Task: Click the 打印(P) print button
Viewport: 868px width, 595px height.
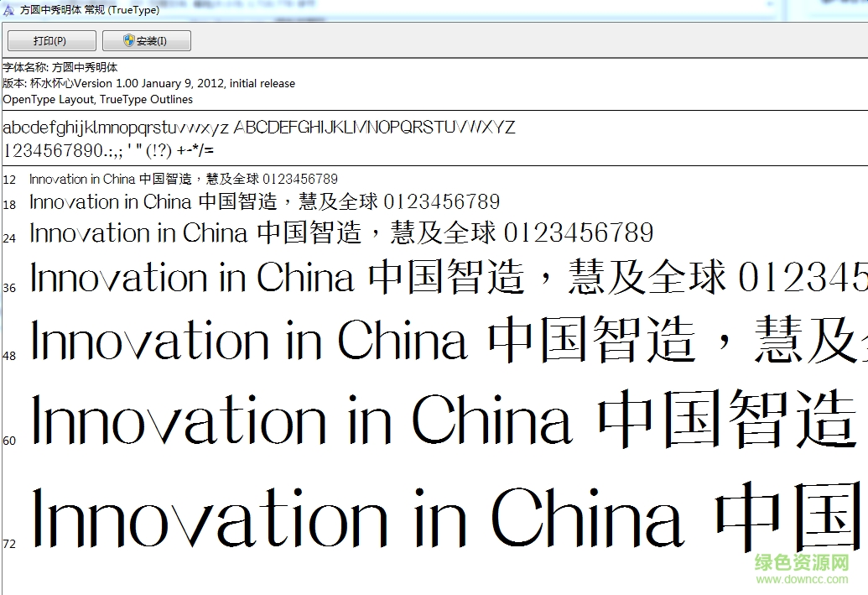Action: click(x=50, y=39)
